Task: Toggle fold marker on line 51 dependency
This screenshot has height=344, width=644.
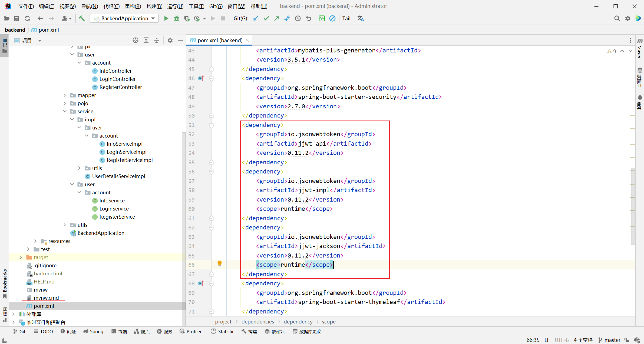Action: pyautogui.click(x=212, y=125)
